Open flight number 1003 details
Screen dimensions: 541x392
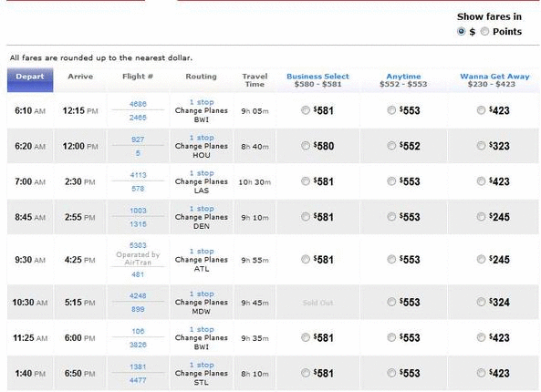pyautogui.click(x=138, y=211)
